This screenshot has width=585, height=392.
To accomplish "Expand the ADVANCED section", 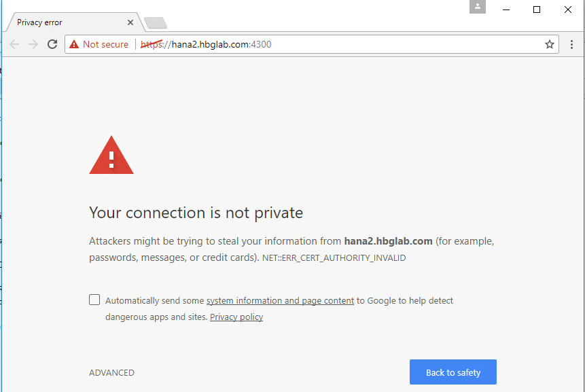I will [111, 372].
